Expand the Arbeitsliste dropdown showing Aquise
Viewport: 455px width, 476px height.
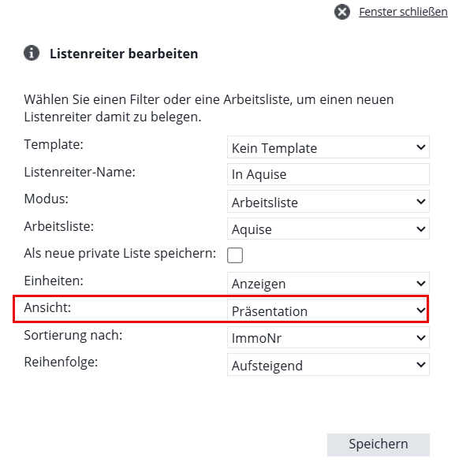[x=328, y=229]
